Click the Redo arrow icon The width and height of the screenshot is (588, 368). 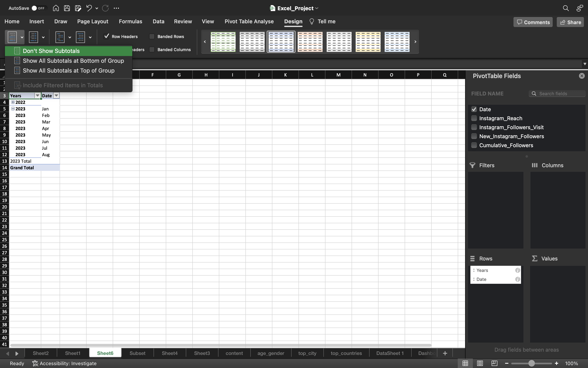(105, 8)
